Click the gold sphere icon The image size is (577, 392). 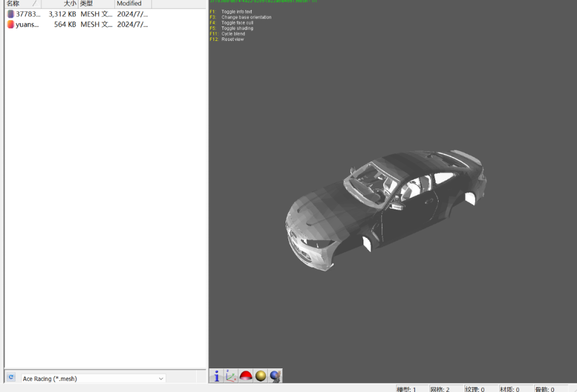pyautogui.click(x=261, y=376)
